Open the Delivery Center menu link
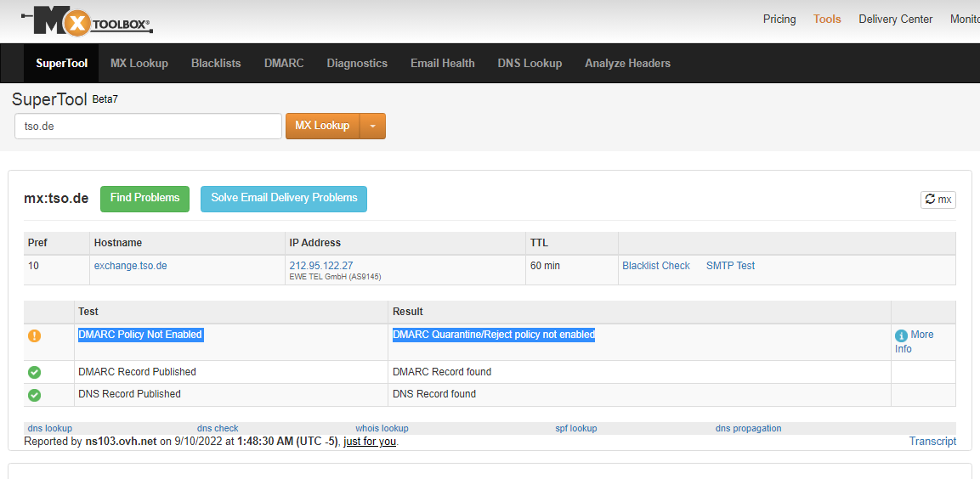 click(896, 20)
